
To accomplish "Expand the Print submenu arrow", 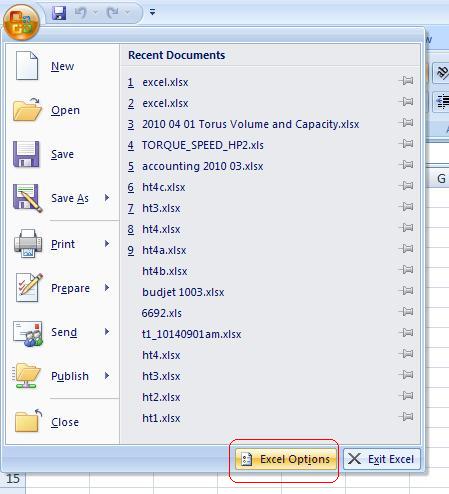I will [107, 244].
